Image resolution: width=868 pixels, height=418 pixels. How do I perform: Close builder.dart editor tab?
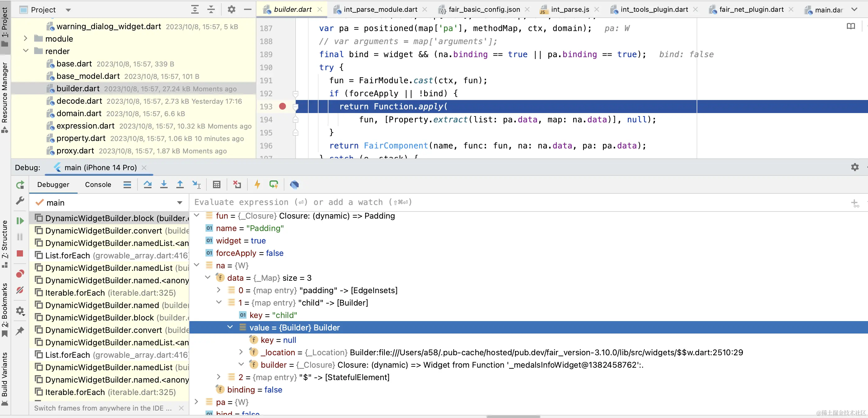[320, 9]
